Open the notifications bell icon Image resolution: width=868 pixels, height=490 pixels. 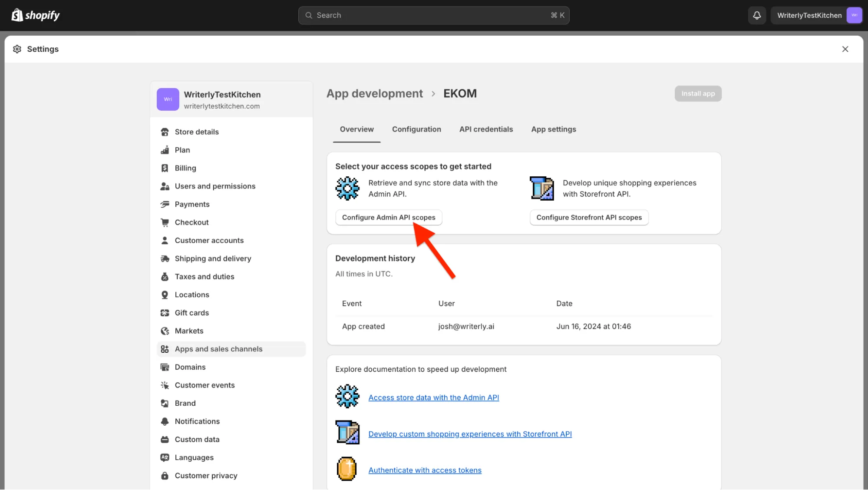[757, 15]
